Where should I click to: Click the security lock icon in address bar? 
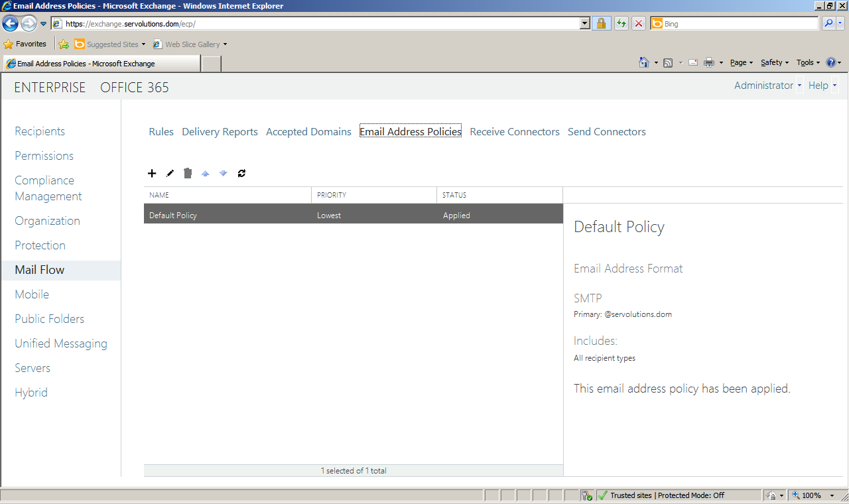tap(601, 23)
